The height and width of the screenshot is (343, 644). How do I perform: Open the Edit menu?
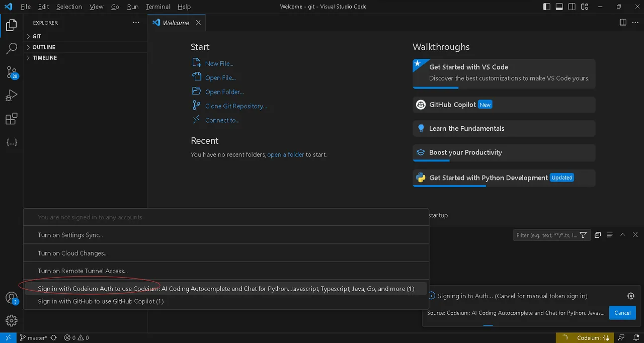pyautogui.click(x=43, y=7)
